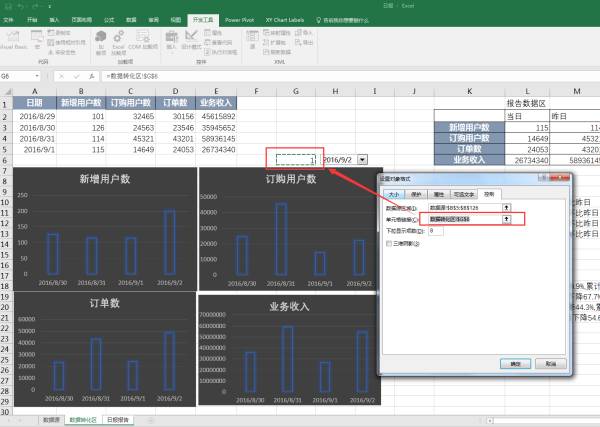Click Refresh Data (刷新数据) button
The image size is (600, 427).
(277, 52)
